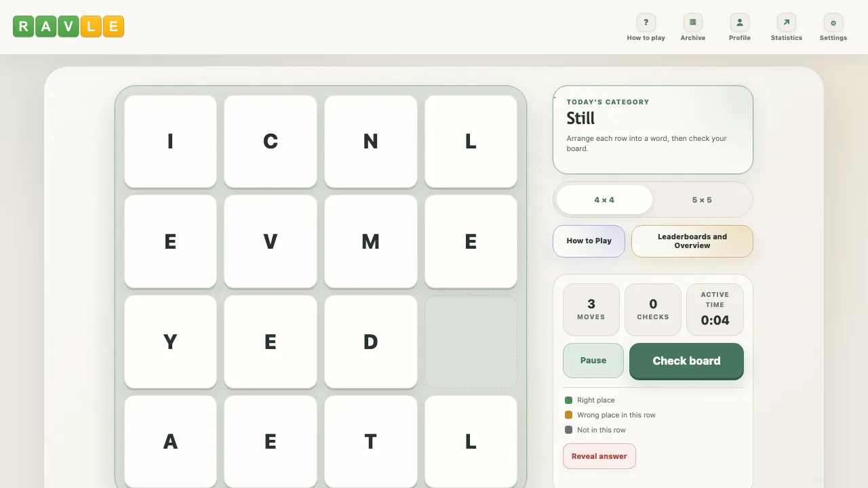Select the L tile next to T
The height and width of the screenshot is (488, 868).
pos(471,442)
